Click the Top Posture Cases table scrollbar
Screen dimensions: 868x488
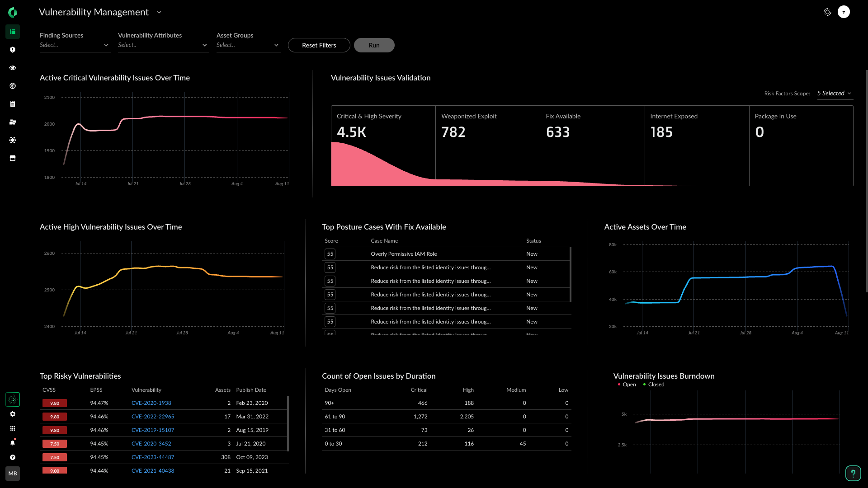(x=570, y=274)
